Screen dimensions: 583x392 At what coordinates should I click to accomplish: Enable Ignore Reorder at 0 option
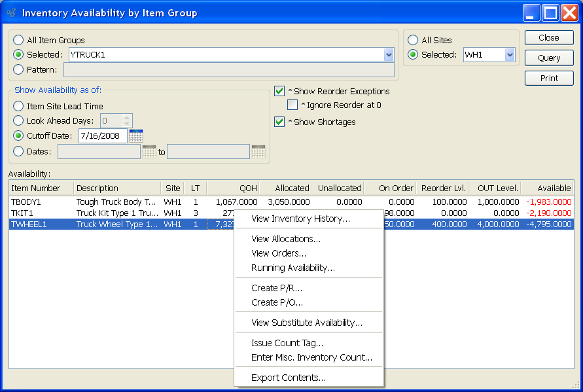click(293, 105)
